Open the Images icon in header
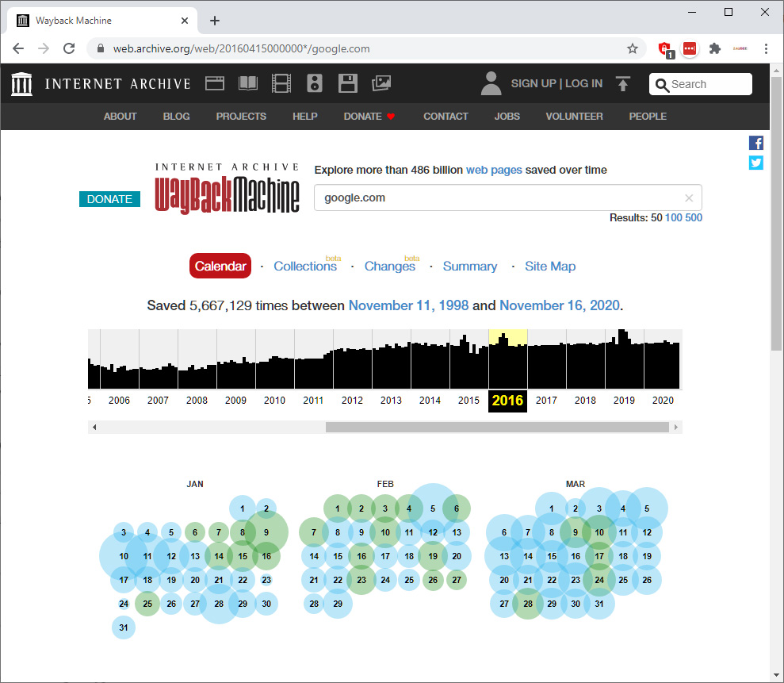Screen dimensions: 784x683 381,83
